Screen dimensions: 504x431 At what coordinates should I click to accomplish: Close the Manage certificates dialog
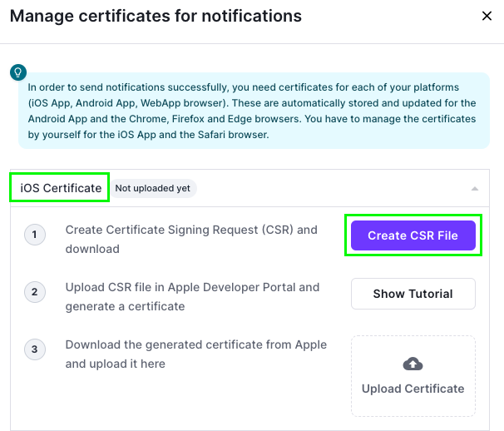487,16
